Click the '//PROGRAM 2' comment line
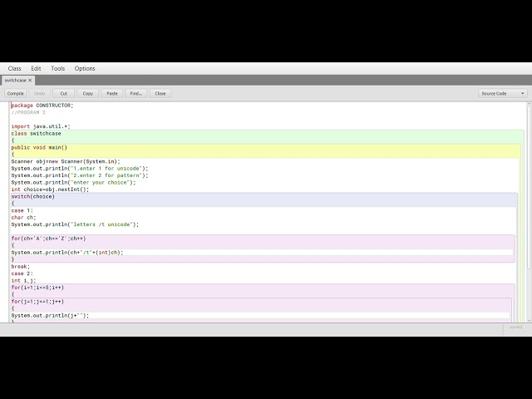Screen dimensions: 532x399 click(x=28, y=113)
